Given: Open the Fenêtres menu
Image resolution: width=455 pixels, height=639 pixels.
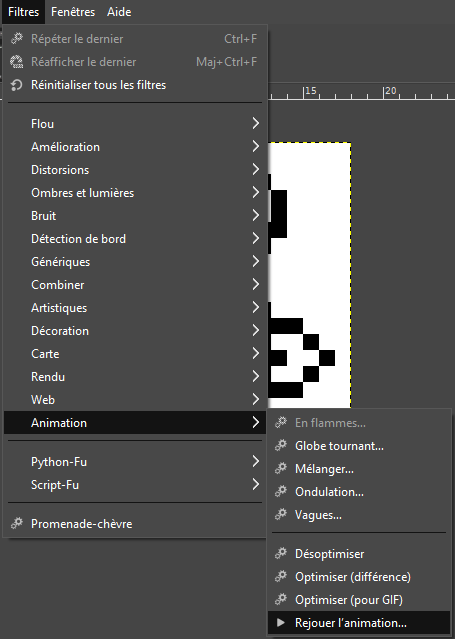Looking at the screenshot, I should (73, 12).
